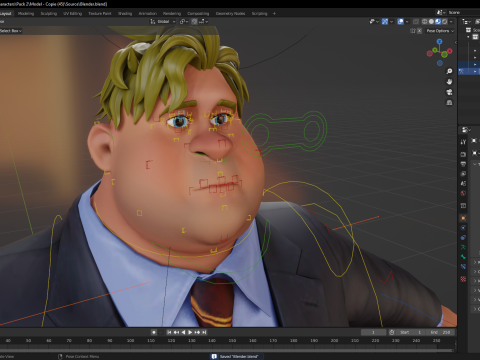Switch to the Animation workspace tab

click(x=148, y=13)
